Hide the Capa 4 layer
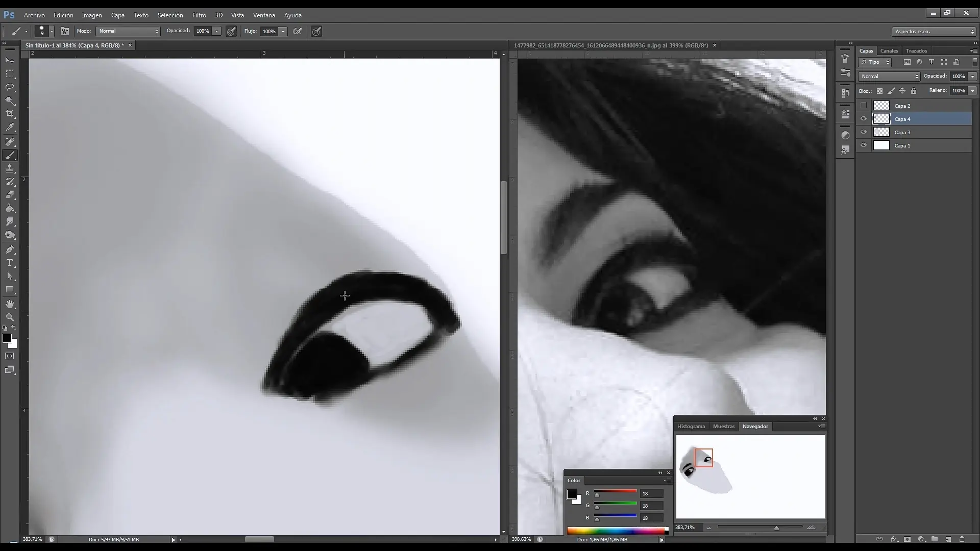980x551 pixels. [864, 119]
